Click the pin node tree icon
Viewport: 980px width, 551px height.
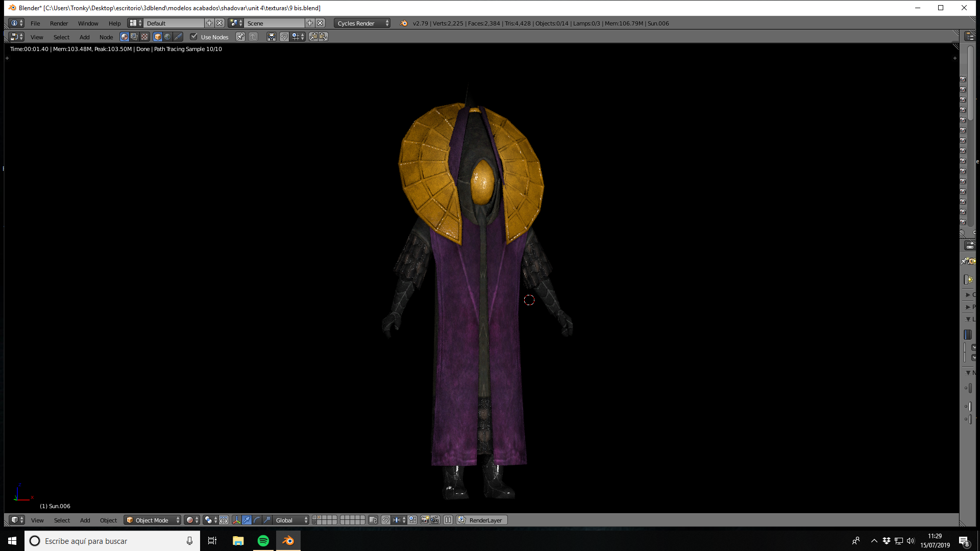point(240,37)
